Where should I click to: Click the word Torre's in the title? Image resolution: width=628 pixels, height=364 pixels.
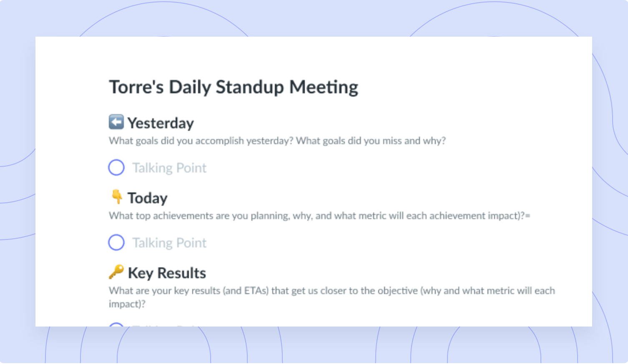pyautogui.click(x=136, y=87)
